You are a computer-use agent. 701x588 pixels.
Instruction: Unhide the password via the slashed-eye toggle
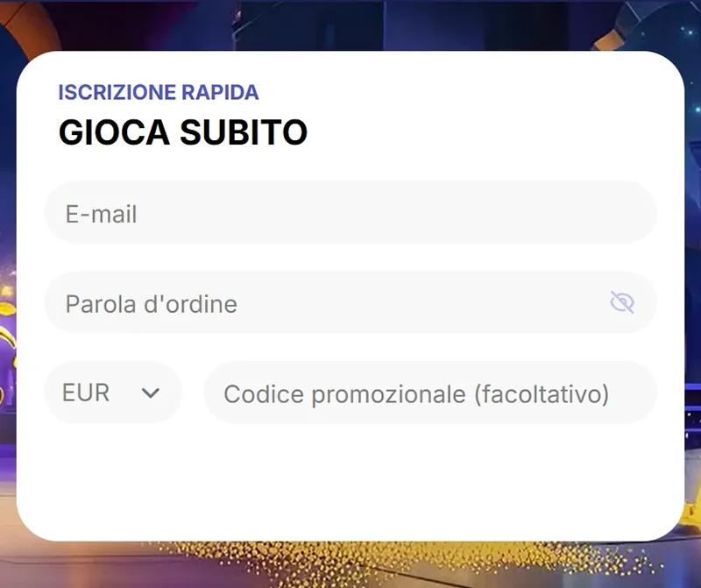pos(622,303)
